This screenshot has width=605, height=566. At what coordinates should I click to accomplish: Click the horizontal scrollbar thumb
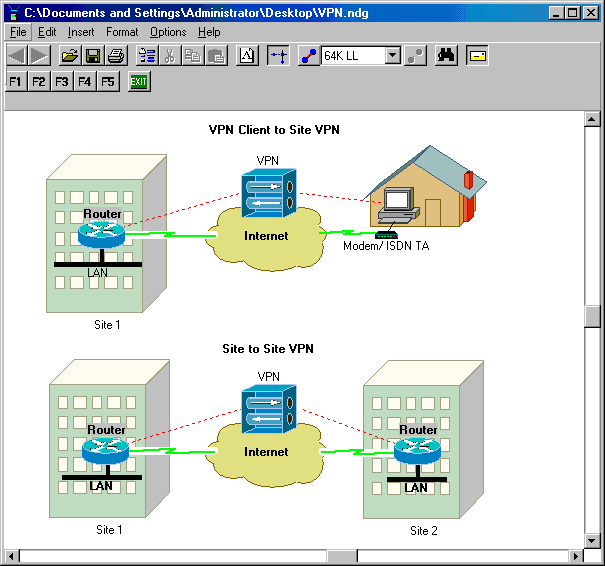342,556
